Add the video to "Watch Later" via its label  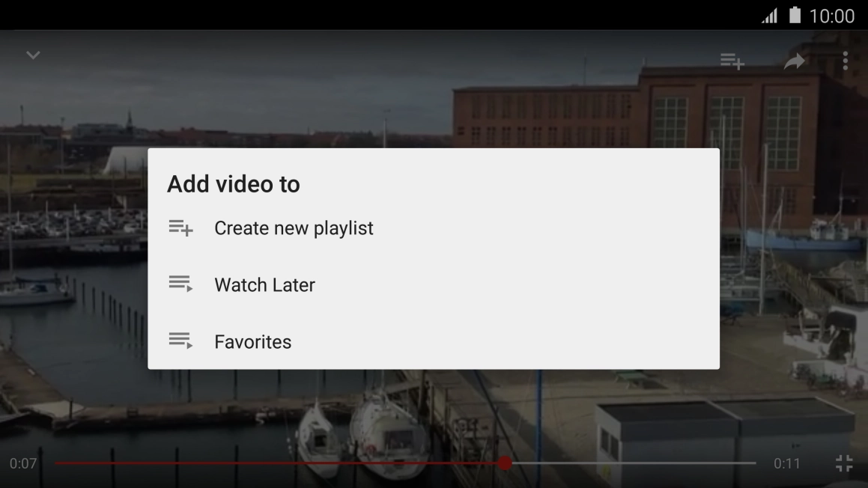pyautogui.click(x=264, y=285)
